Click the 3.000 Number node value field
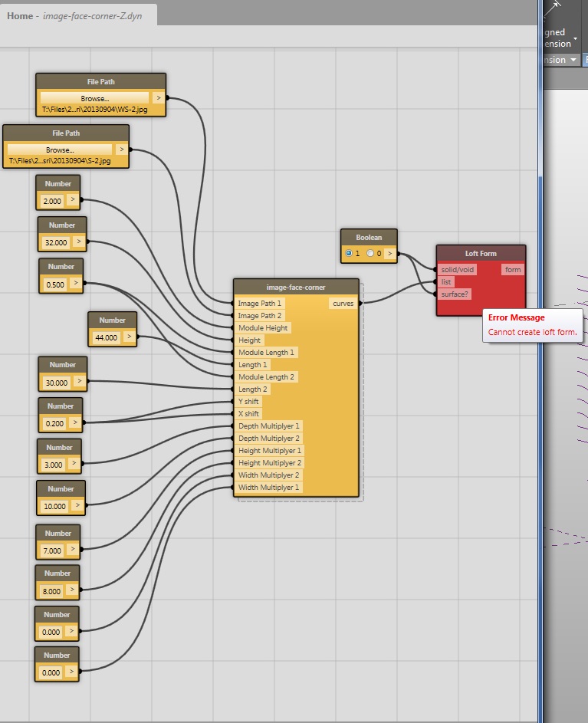Screen dimensions: 588x723 tap(53, 465)
